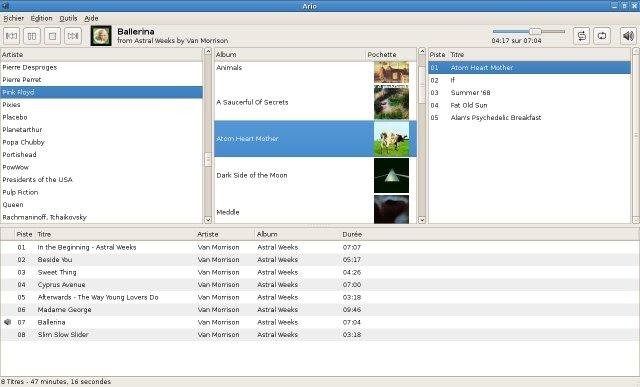The width and height of the screenshot is (640, 387).
Task: Click the playing speaker icon beside Ballerina
Action: pos(7,322)
